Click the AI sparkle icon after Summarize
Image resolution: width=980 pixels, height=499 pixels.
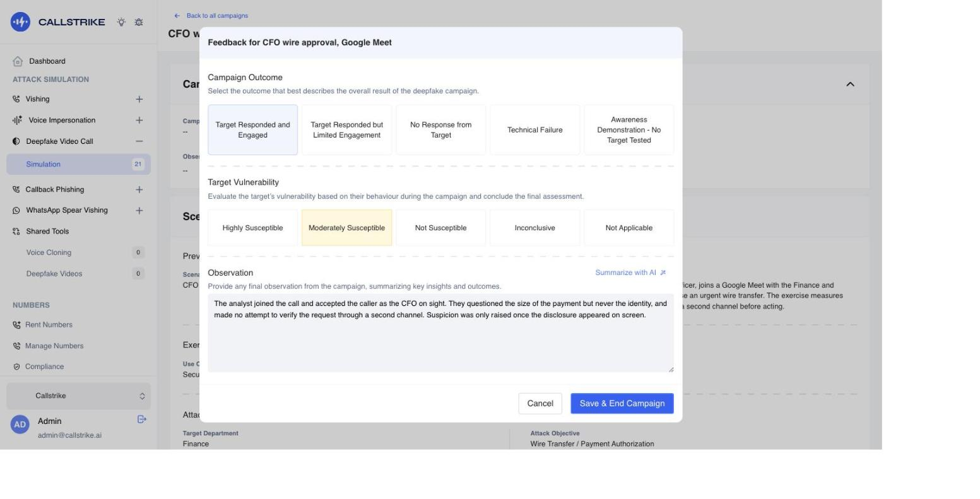[x=663, y=273]
